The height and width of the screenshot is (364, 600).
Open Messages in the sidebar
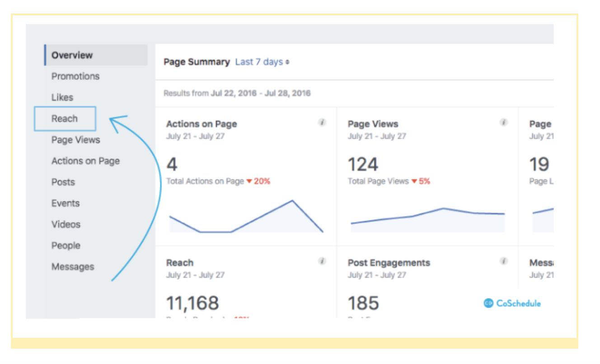[x=73, y=267]
